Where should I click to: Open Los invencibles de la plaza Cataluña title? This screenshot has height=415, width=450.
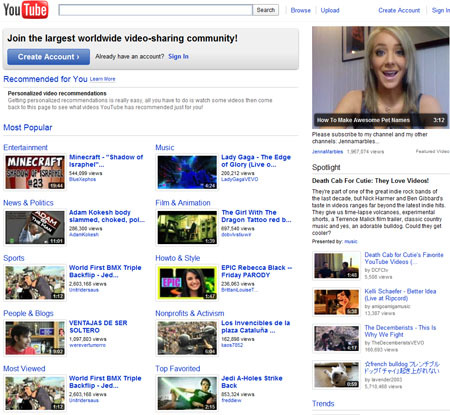point(256,327)
